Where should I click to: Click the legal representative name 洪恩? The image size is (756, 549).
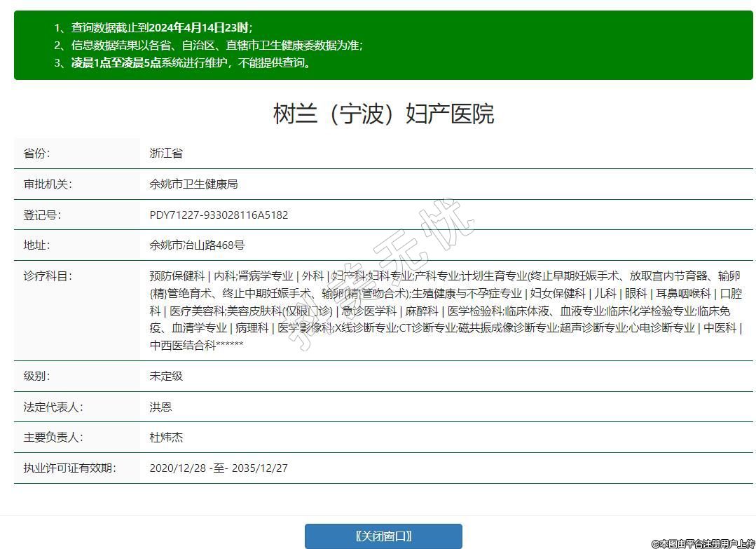point(160,407)
